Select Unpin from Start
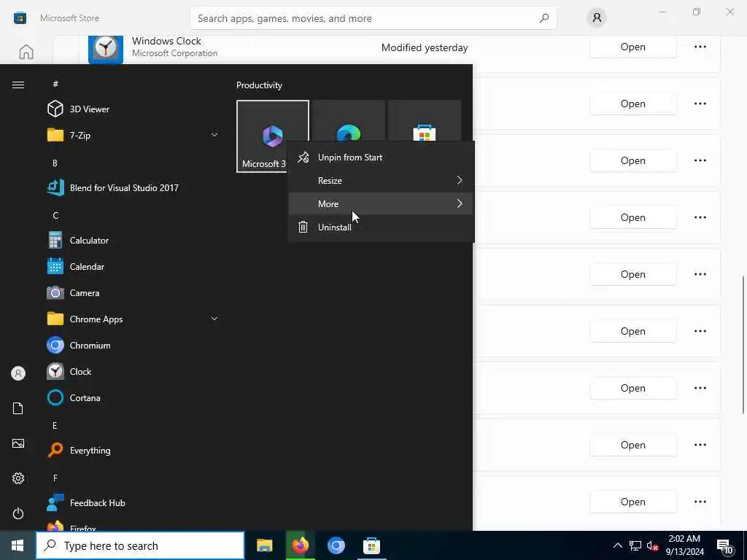 381,157
